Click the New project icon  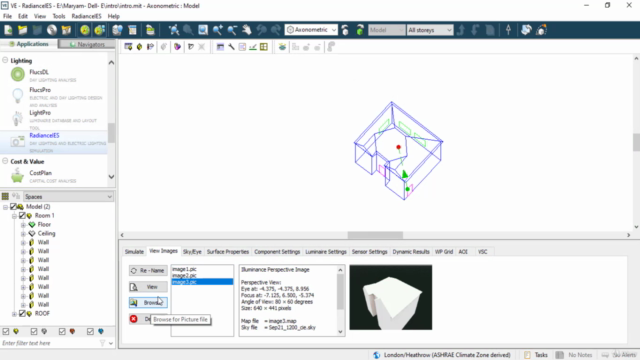click(8, 30)
